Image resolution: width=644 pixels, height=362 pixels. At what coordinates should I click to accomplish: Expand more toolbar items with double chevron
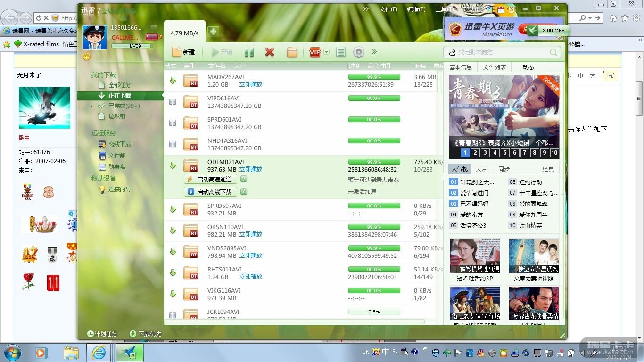375,52
